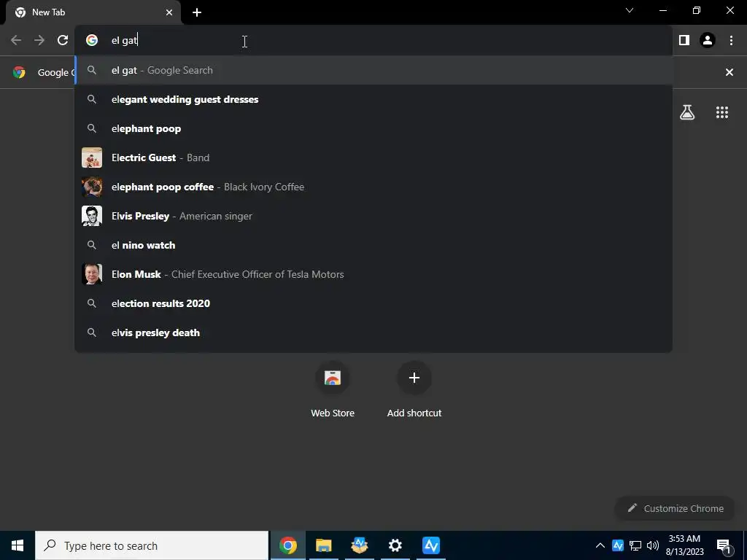Open the blue monitor app on taskbar

(430, 545)
